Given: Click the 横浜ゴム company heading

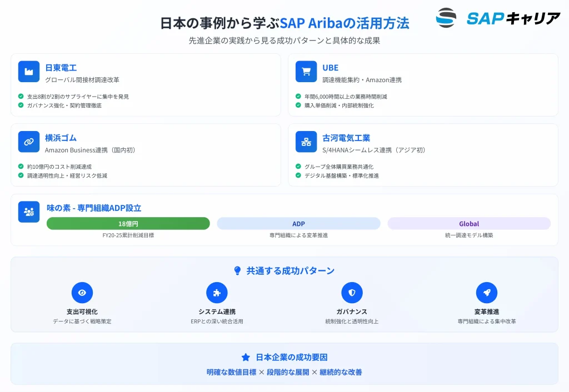Looking at the screenshot, I should click(x=61, y=138).
